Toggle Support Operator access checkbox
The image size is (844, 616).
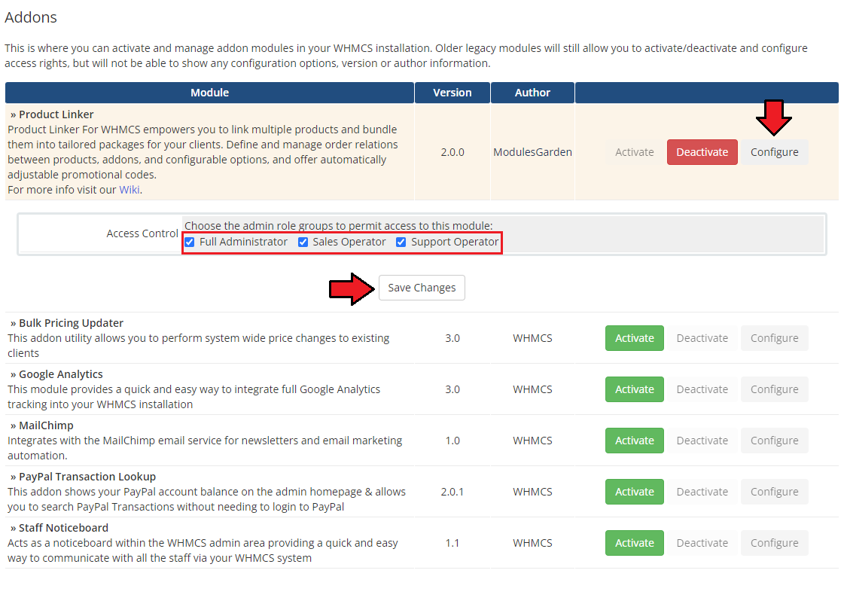pyautogui.click(x=401, y=242)
